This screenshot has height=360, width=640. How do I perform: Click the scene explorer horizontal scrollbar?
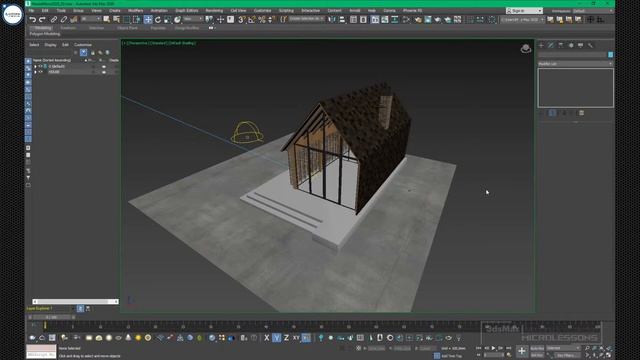[76, 302]
